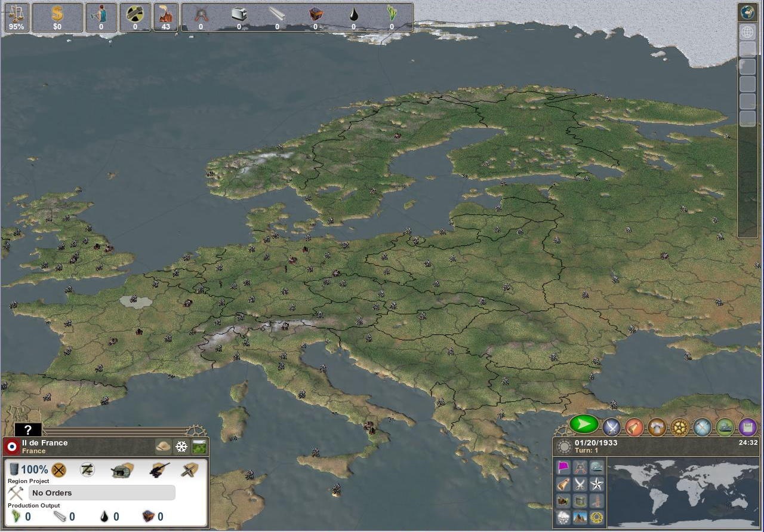The height and width of the screenshot is (532, 764).
Task: Toggle the snow weather map overlay
Action: 564,516
